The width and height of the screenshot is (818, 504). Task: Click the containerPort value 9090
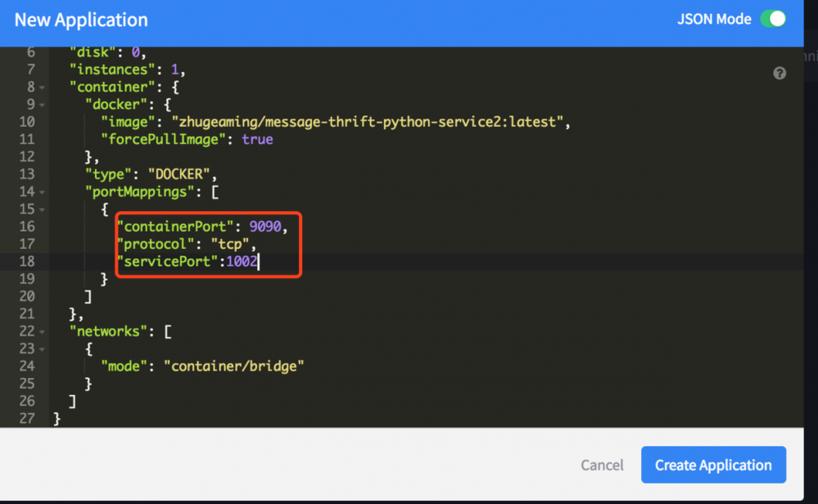pyautogui.click(x=265, y=226)
